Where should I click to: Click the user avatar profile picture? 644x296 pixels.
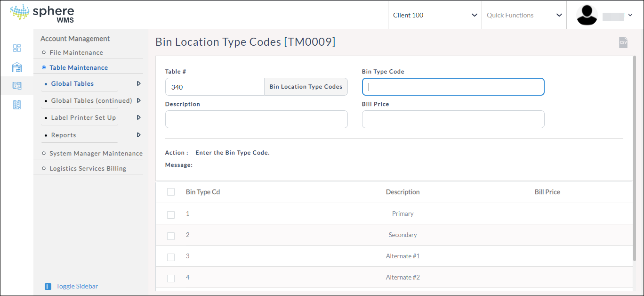coord(587,15)
